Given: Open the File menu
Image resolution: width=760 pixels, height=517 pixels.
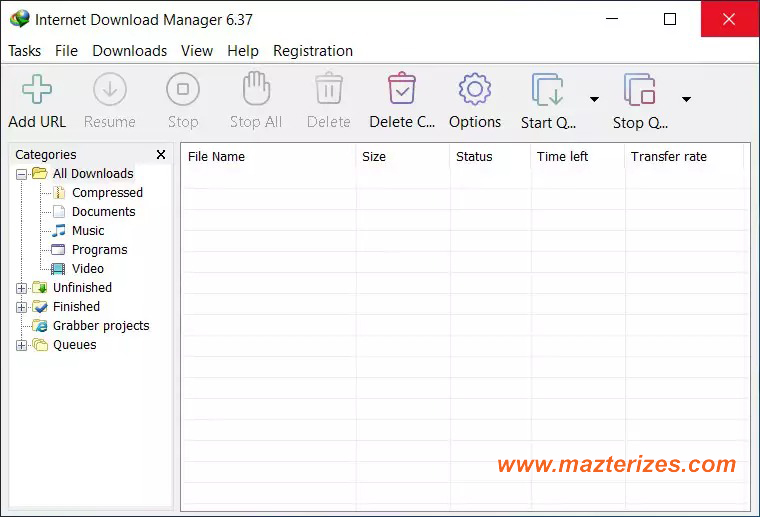Looking at the screenshot, I should click(66, 51).
